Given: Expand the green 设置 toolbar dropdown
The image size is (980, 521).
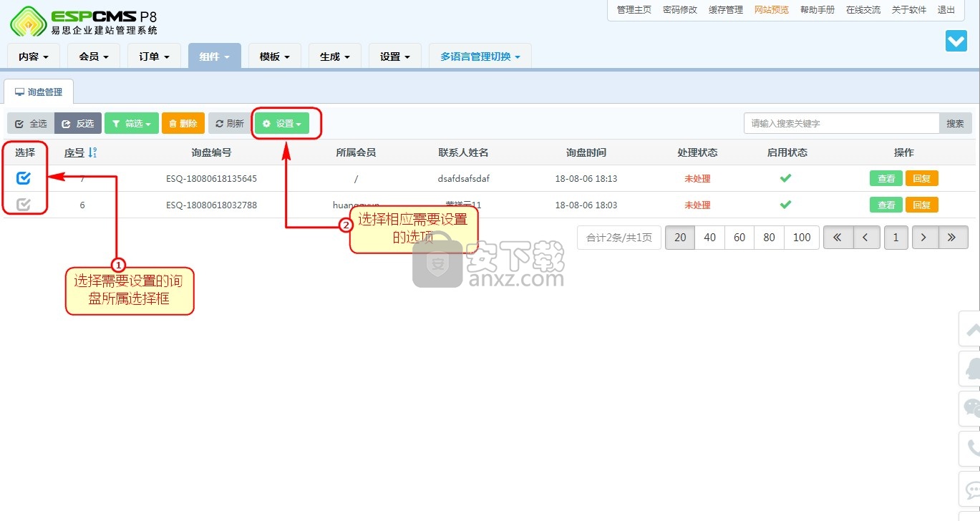Looking at the screenshot, I should tap(282, 123).
